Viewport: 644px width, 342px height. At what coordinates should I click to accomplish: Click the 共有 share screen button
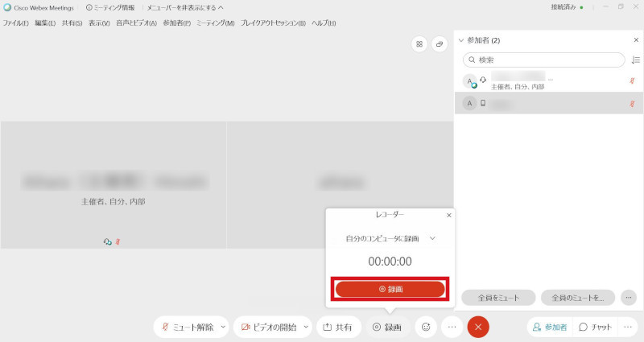coord(337,327)
